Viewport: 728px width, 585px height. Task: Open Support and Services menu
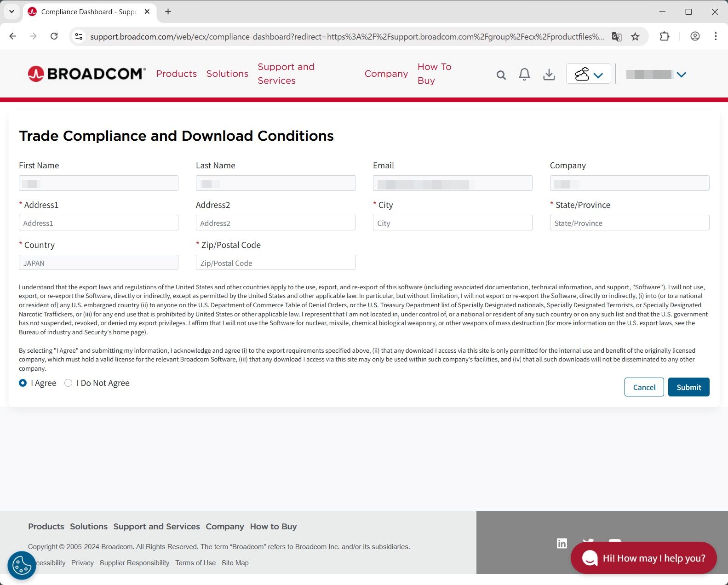286,74
